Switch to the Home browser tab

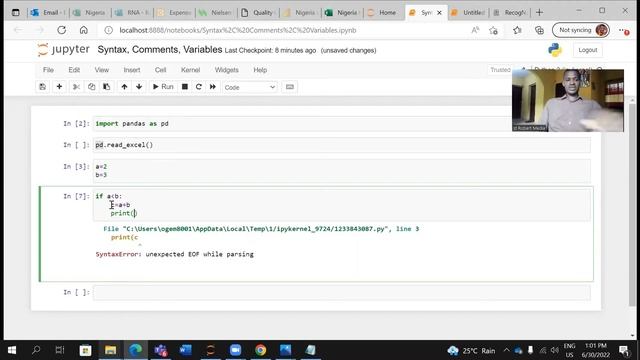click(x=383, y=13)
